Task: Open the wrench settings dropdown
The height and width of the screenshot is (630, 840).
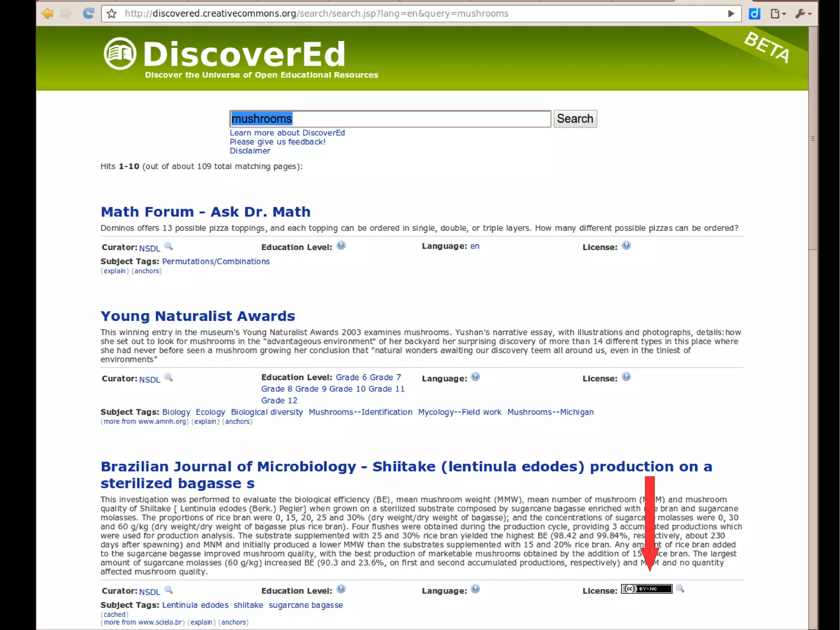Action: tap(803, 14)
